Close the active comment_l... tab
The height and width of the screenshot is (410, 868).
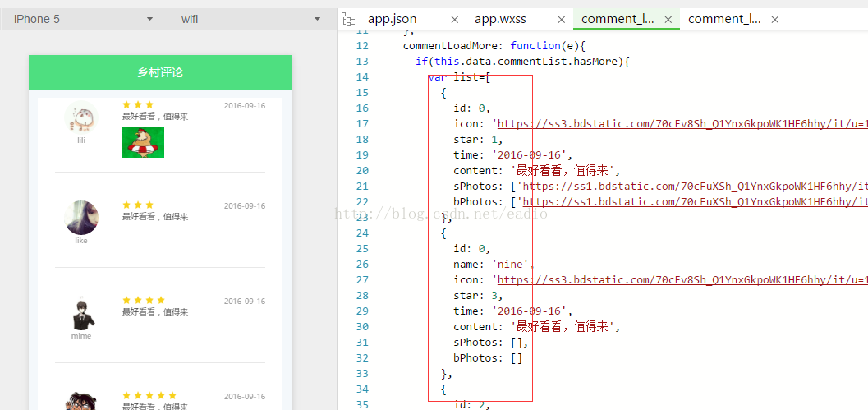[x=668, y=20]
